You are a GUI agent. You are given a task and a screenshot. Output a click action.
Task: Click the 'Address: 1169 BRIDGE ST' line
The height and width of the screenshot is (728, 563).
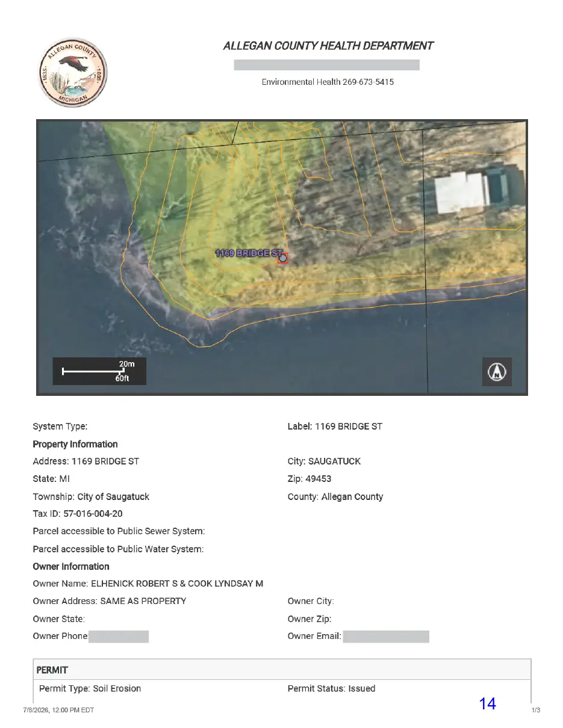86,461
